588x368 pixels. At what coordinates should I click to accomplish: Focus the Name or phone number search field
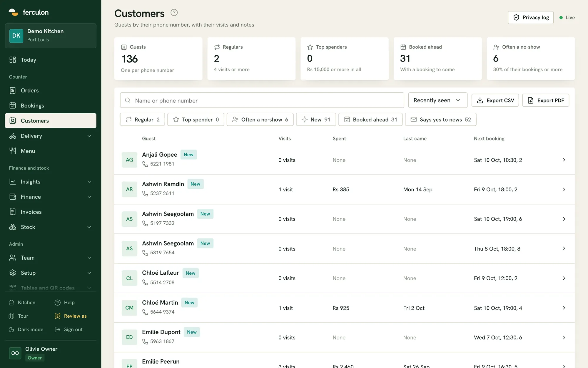click(x=262, y=100)
